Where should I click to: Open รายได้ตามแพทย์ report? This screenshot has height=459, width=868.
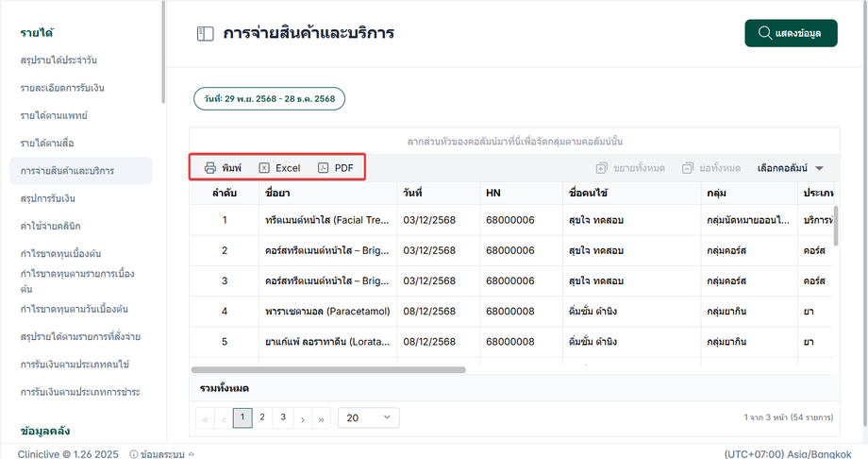pyautogui.click(x=54, y=115)
